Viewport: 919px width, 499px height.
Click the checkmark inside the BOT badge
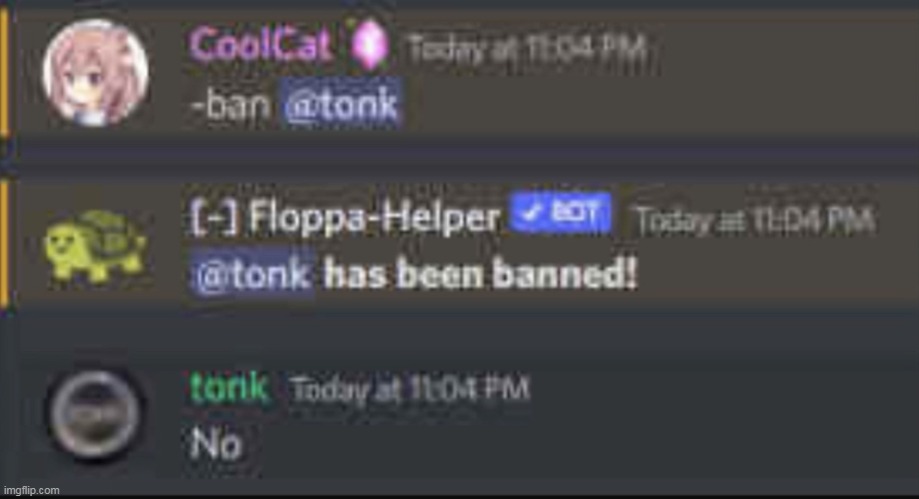click(x=531, y=212)
